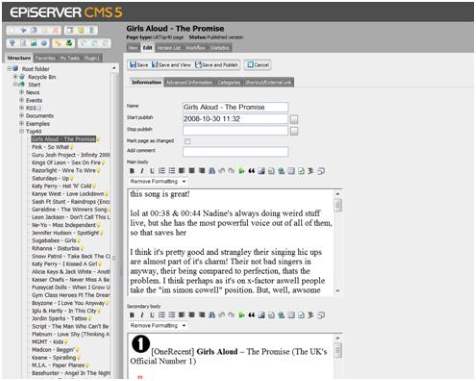
Task: Undo in Main body toolbar
Action: (222, 171)
